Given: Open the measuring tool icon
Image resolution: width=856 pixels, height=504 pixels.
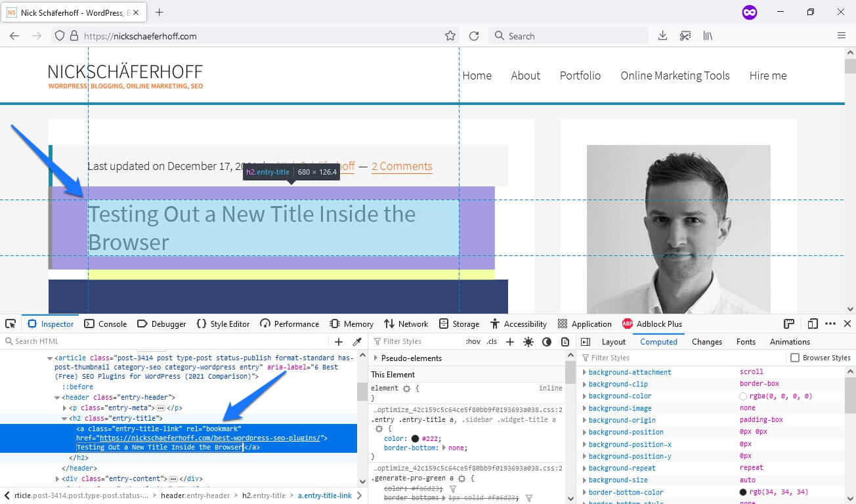Looking at the screenshot, I should (x=788, y=324).
